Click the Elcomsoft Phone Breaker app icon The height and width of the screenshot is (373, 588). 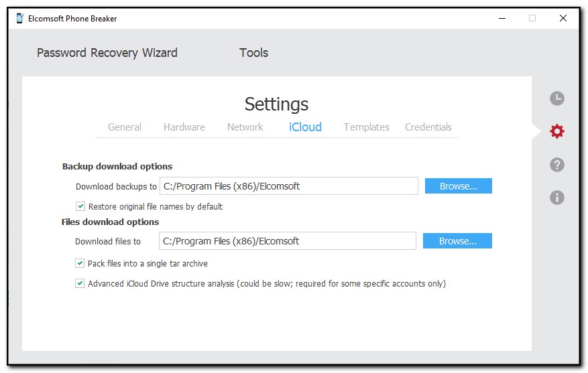(20, 19)
